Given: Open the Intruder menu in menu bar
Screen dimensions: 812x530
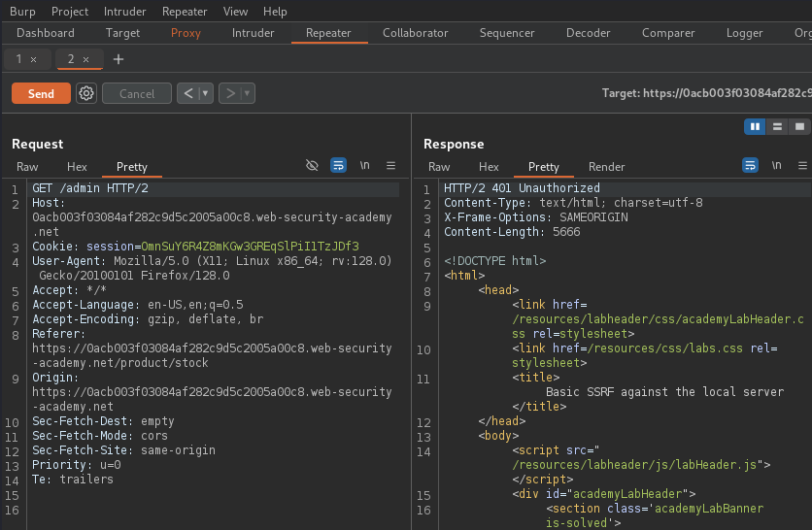Looking at the screenshot, I should 124,12.
